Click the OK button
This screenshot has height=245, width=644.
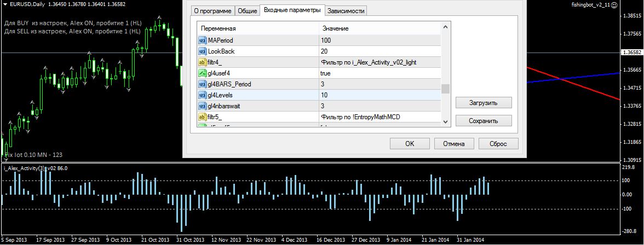410,144
